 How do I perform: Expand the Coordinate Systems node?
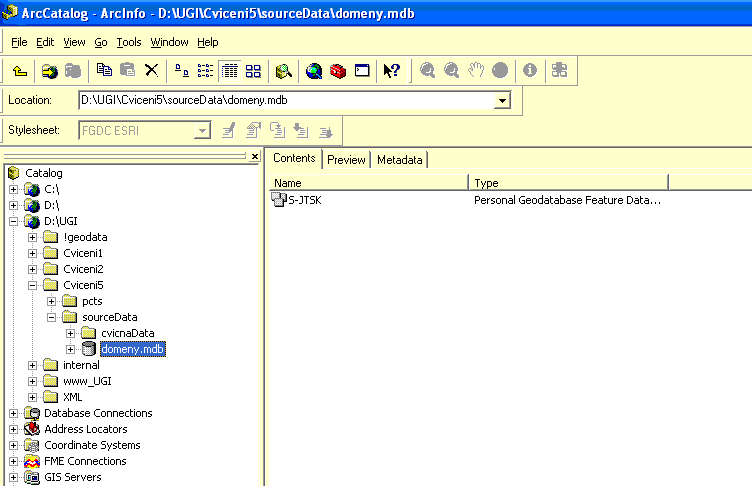pos(13,445)
